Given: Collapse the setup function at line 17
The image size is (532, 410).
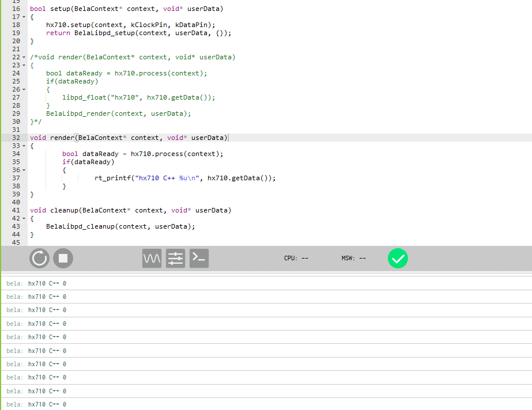Looking at the screenshot, I should 24,17.
